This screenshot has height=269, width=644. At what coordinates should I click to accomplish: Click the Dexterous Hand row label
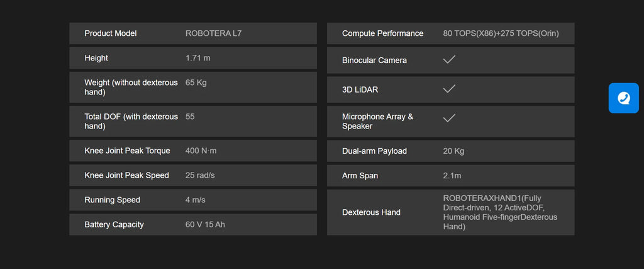point(371,212)
